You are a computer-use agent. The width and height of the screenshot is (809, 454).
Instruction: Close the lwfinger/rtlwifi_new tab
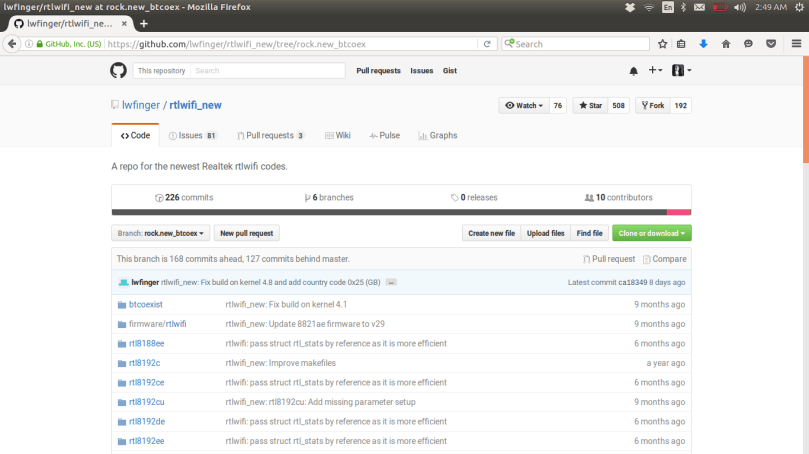click(x=124, y=24)
